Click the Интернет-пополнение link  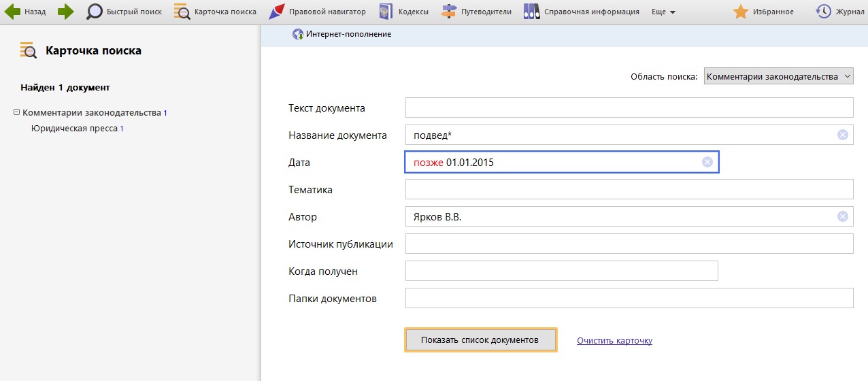click(348, 34)
